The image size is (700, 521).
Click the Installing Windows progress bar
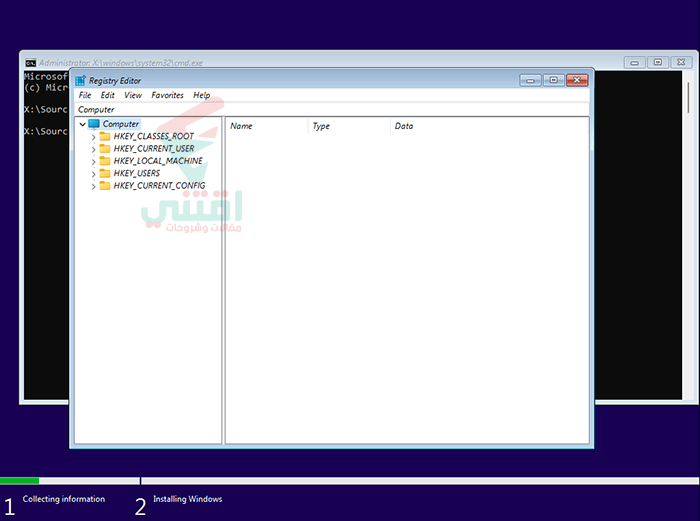click(x=421, y=481)
